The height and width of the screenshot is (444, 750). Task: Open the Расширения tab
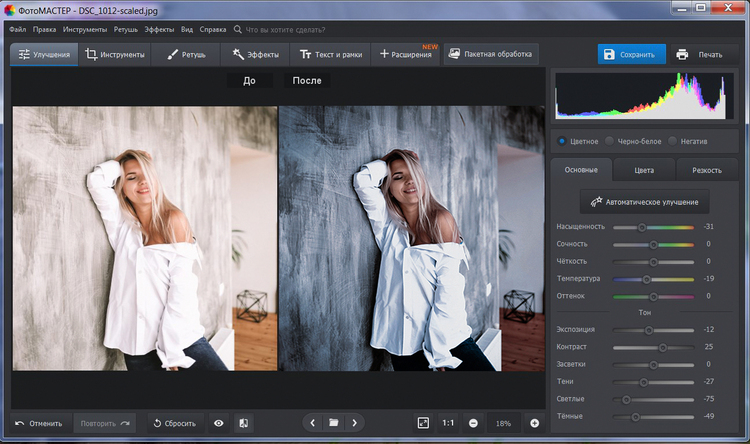coord(406,55)
